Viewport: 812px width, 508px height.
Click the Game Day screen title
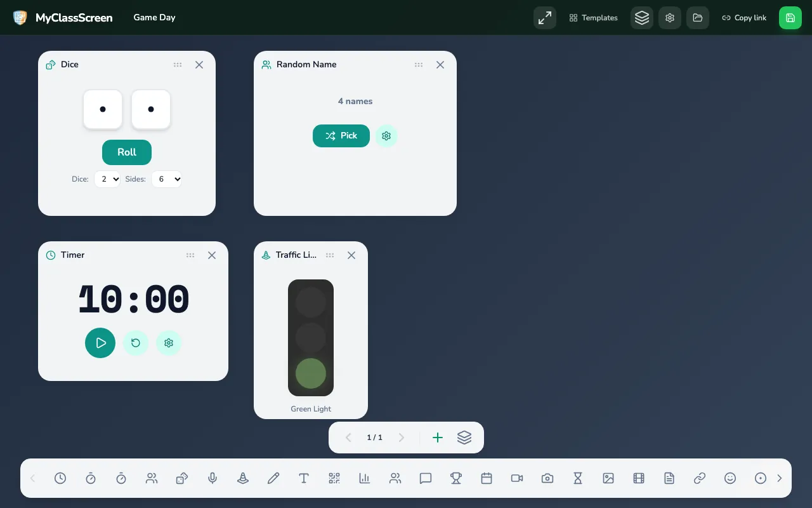point(154,18)
